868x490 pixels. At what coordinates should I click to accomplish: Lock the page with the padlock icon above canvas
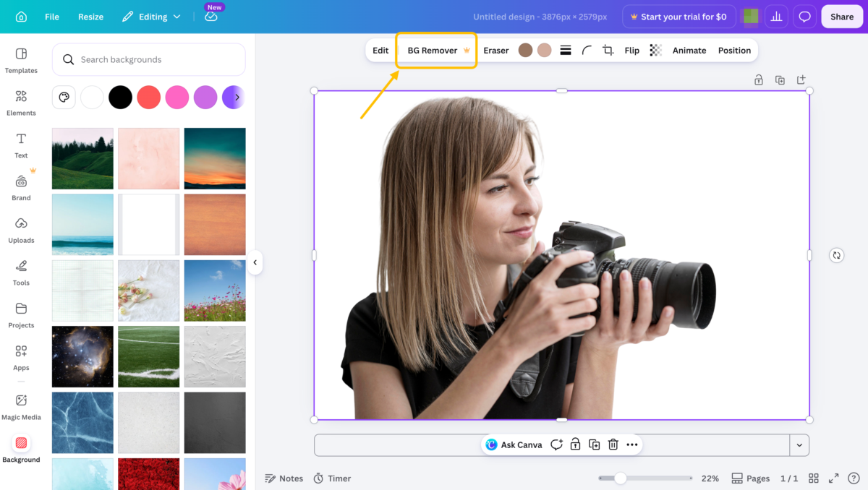point(758,80)
